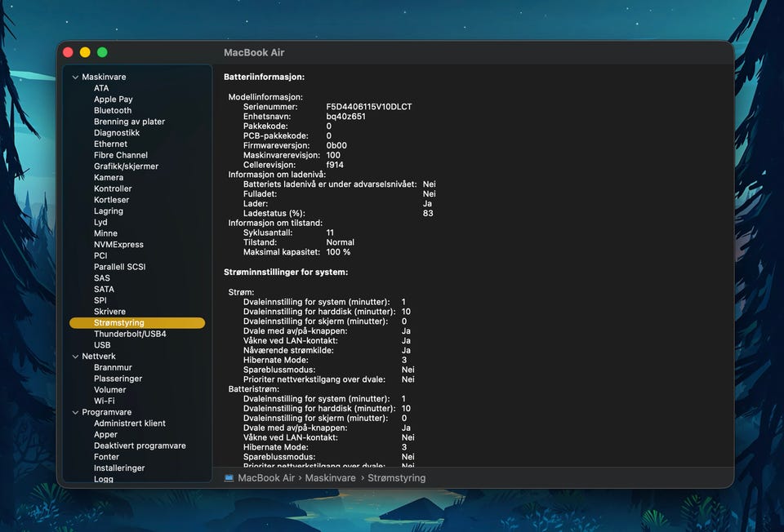Collapse the Programvare section chevron
The width and height of the screenshot is (784, 532).
click(x=75, y=412)
